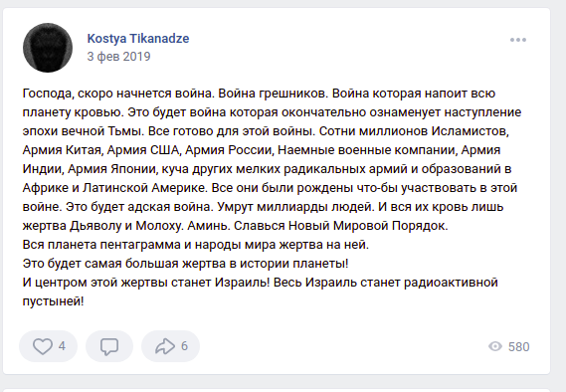Click the word пустыней! on the last line
The image size is (566, 392).
(x=53, y=301)
